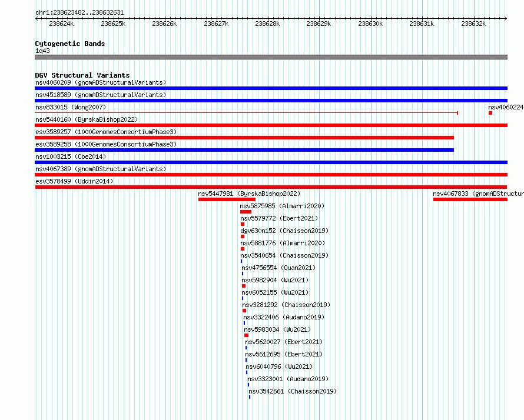The image size is (524, 420).
Task: Click the blue bar under nsv1003215
Action: (x=271, y=162)
